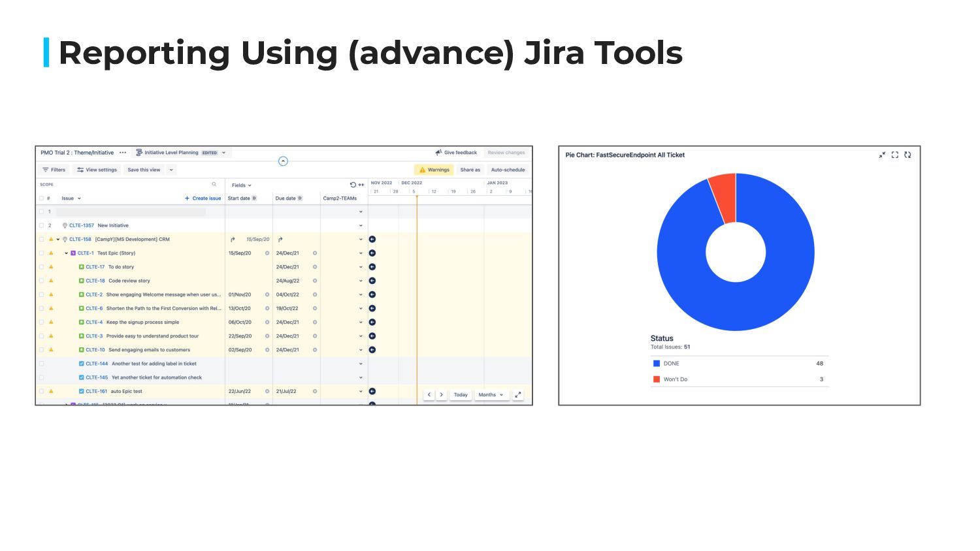Click the undo/reset fields icon
980x551 pixels.
click(353, 185)
